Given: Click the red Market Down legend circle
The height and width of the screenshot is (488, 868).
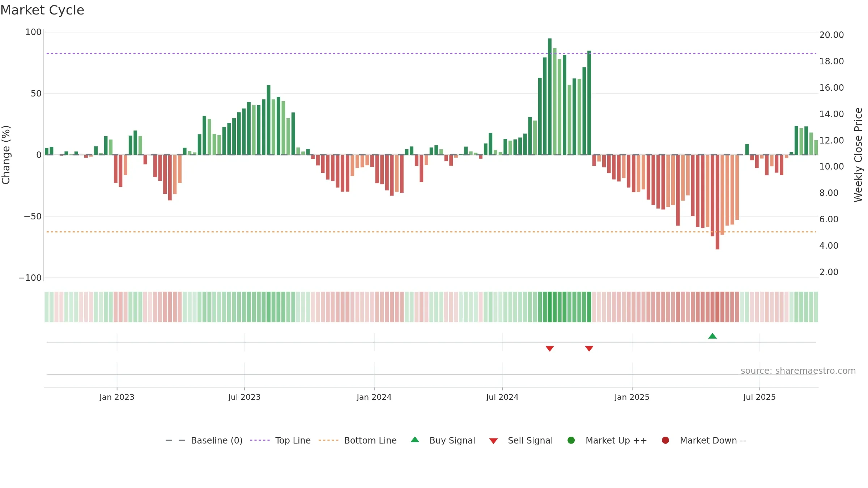Looking at the screenshot, I should tap(665, 440).
